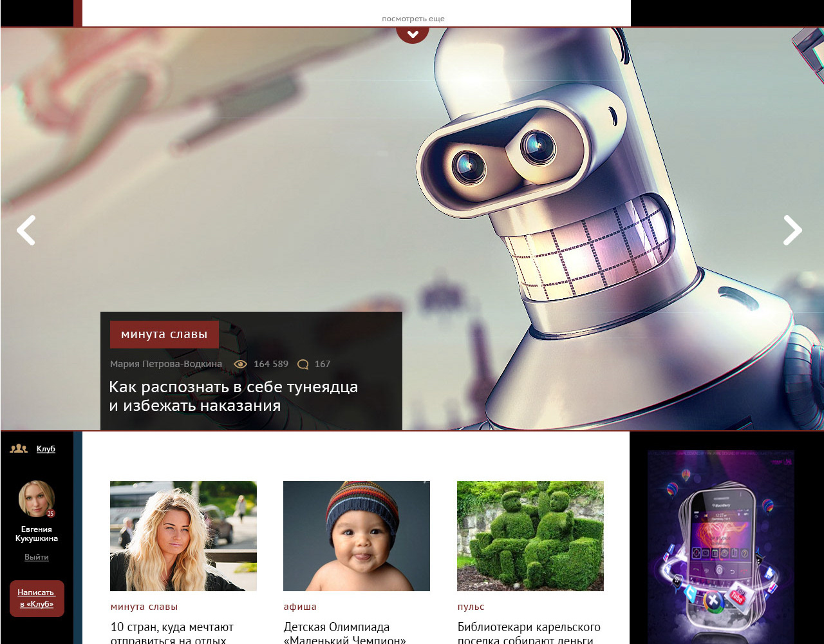
Task: Open the baby in striped hat thumbnail
Action: click(x=357, y=536)
